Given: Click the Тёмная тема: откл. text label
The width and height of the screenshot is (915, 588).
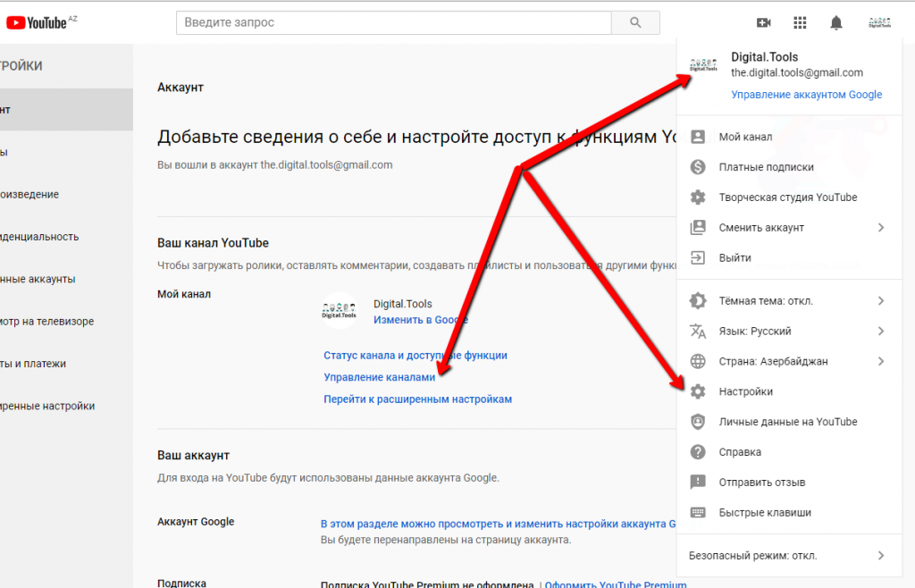Looking at the screenshot, I should pos(766,301).
